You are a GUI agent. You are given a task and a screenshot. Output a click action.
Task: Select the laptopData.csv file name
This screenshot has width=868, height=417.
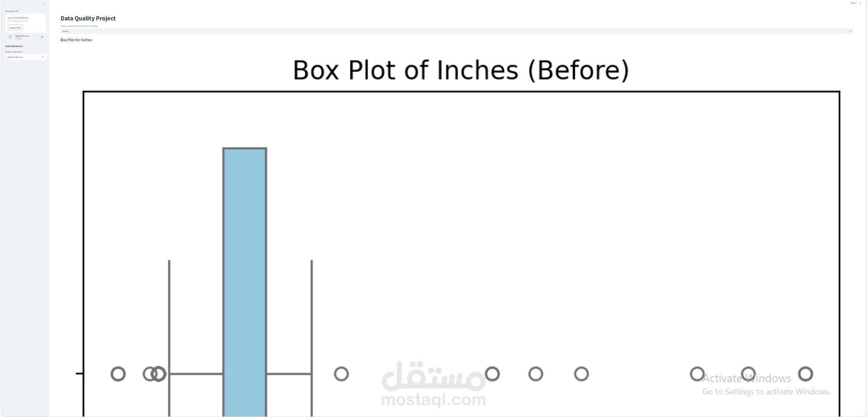(x=22, y=36)
